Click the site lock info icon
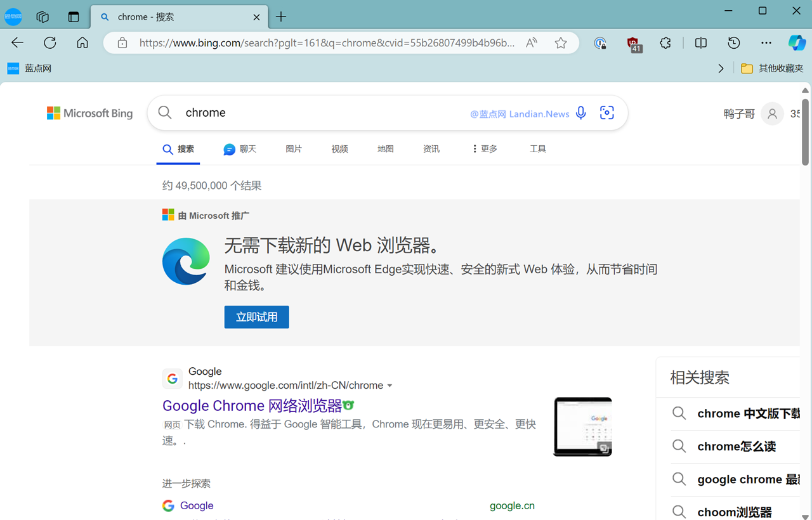 (x=122, y=43)
